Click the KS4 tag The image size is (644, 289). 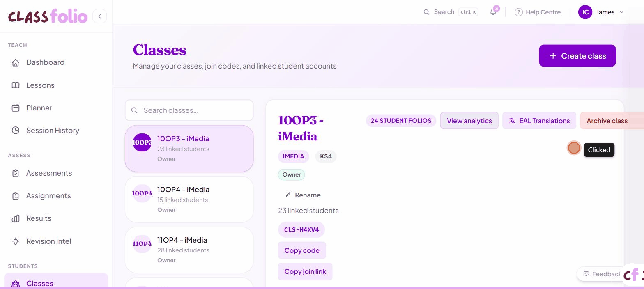pyautogui.click(x=326, y=156)
